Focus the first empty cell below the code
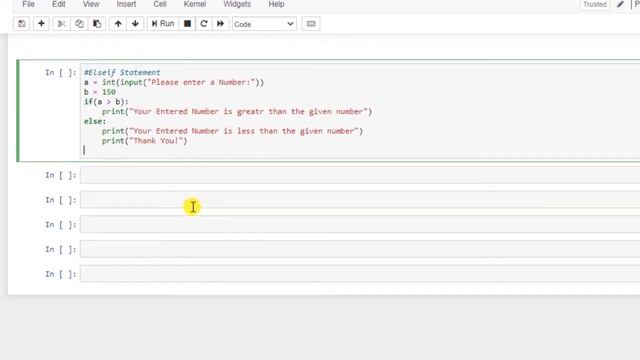This screenshot has height=360, width=640. point(360,175)
